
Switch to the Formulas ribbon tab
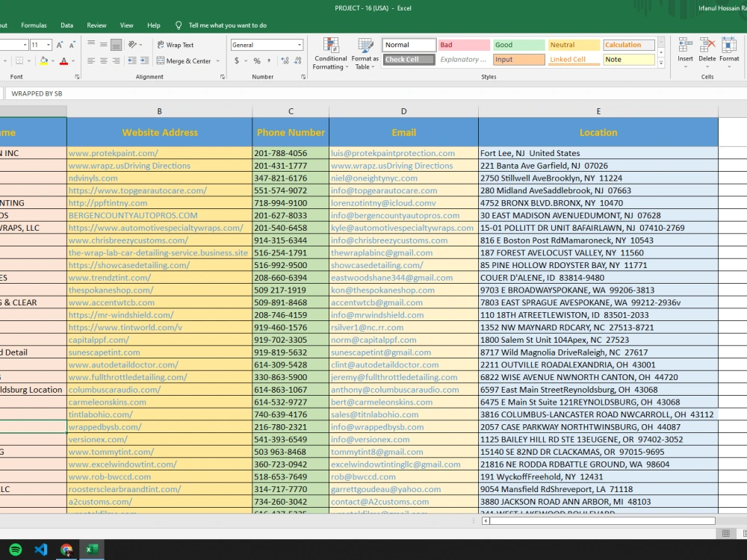(x=34, y=25)
